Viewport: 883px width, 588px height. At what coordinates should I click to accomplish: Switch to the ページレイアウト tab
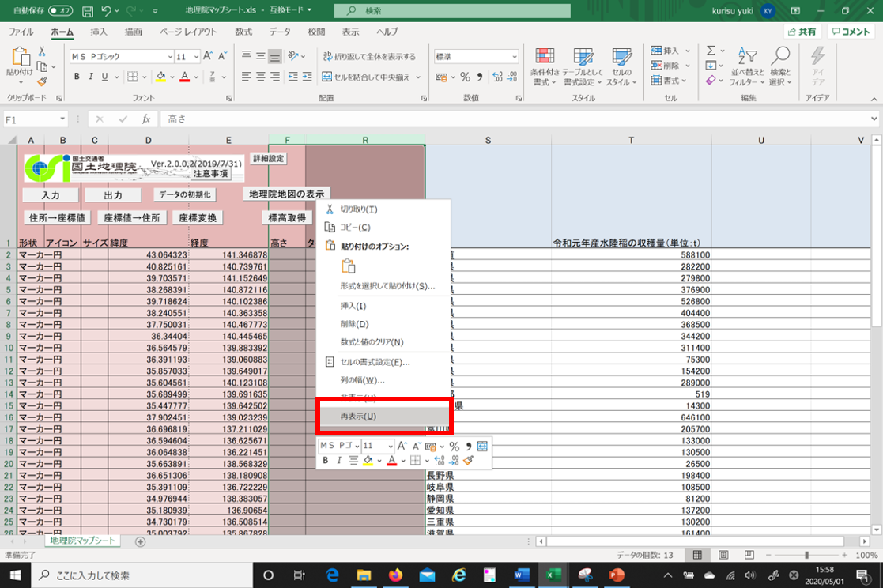coord(188,32)
